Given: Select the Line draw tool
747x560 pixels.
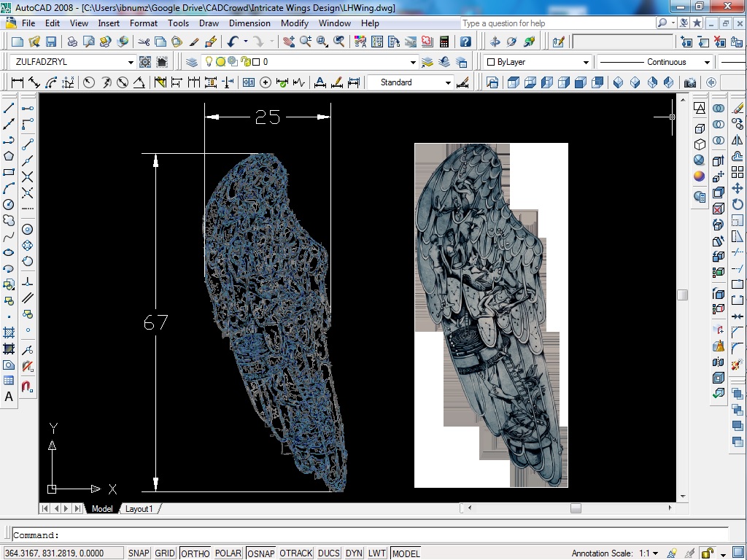Looking at the screenshot, I should pyautogui.click(x=9, y=108).
